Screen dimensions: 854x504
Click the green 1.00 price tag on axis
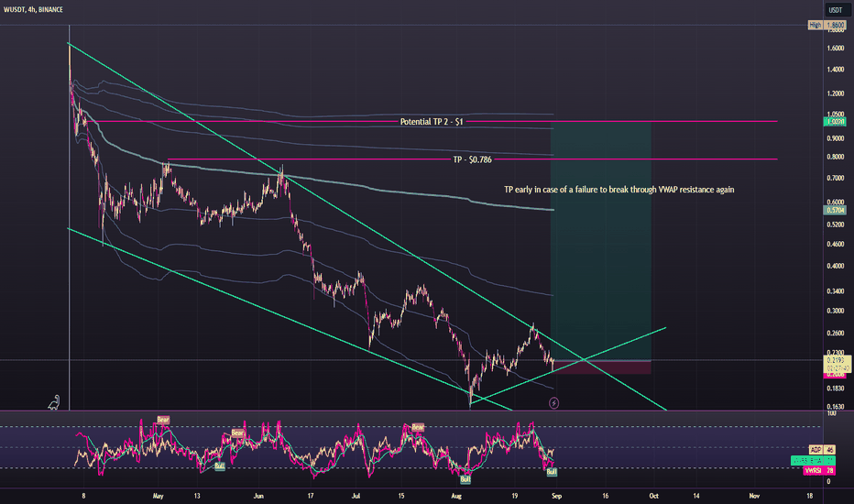click(x=836, y=122)
